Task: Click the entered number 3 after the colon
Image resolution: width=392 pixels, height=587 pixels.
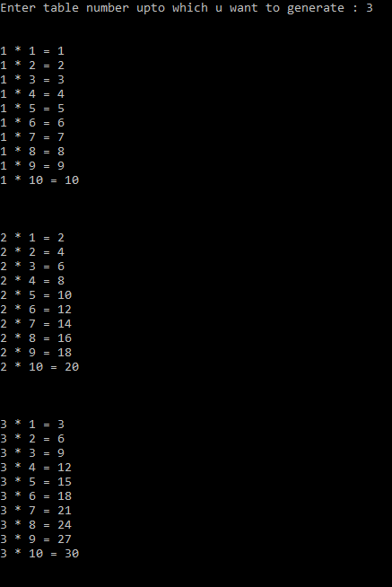Action: click(x=370, y=8)
